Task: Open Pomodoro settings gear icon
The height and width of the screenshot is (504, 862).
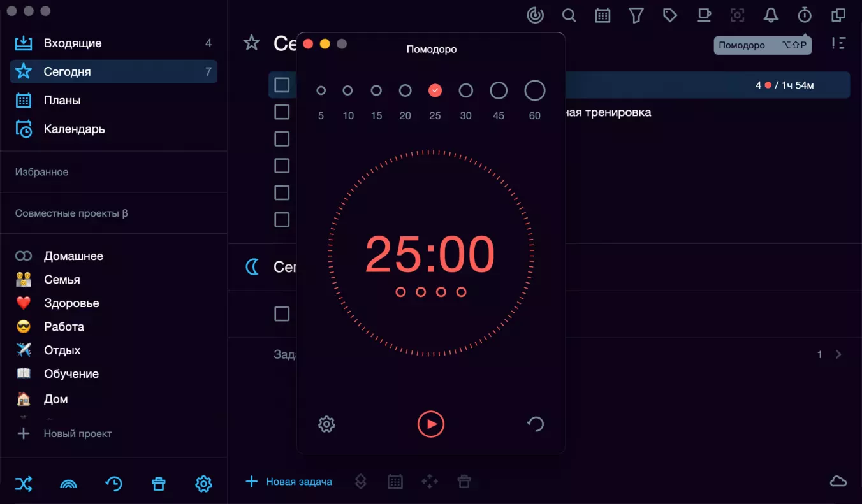Action: (x=326, y=424)
